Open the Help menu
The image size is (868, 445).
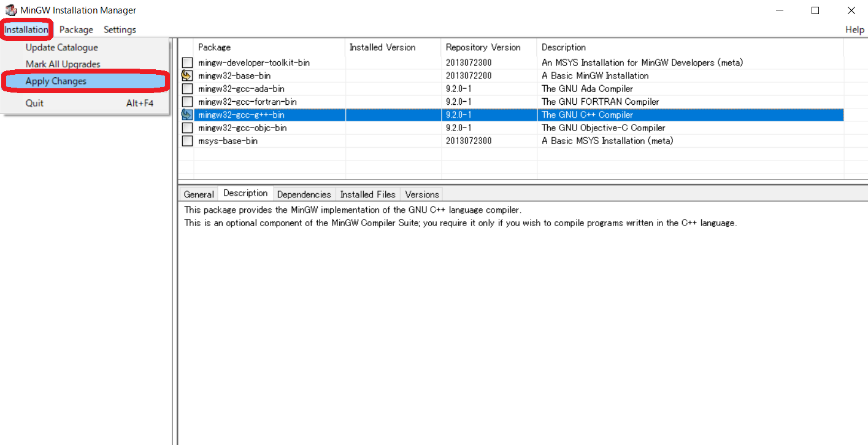pyautogui.click(x=855, y=29)
